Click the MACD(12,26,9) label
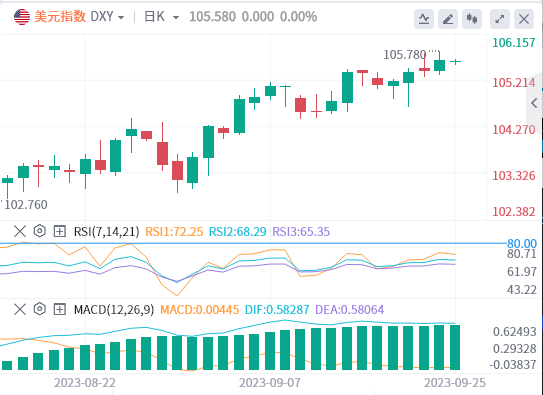The image size is (543, 395). click(114, 309)
